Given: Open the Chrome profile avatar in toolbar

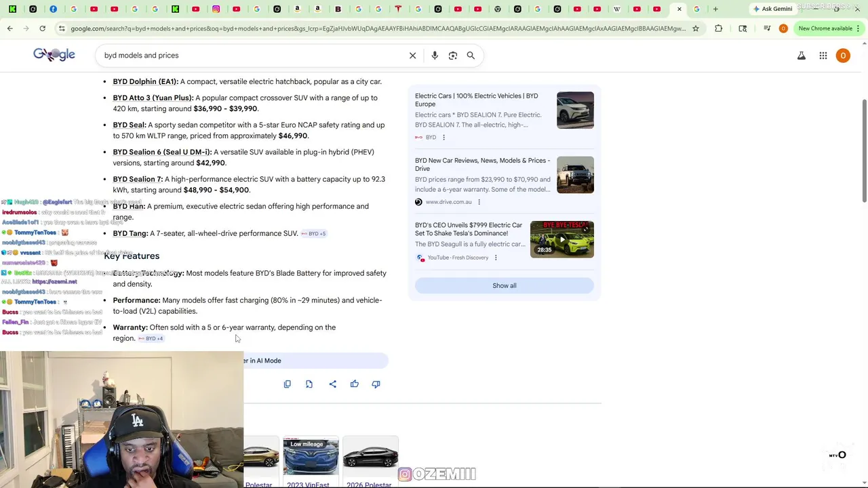Looking at the screenshot, I should (783, 28).
